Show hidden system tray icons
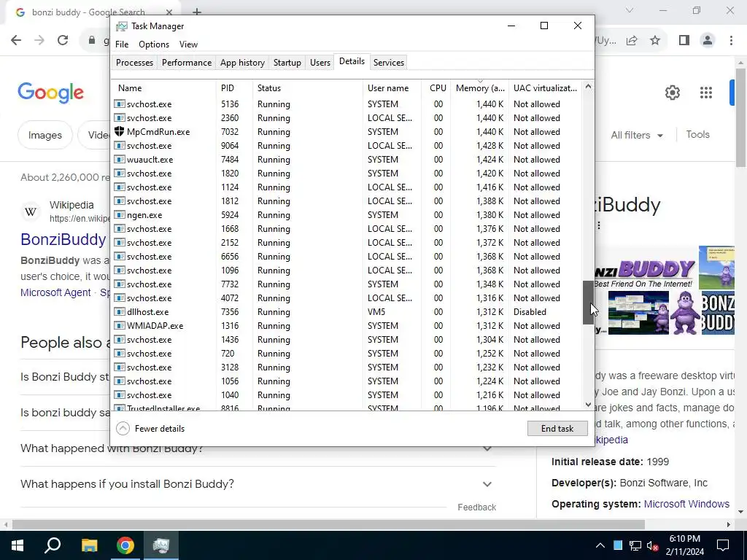The width and height of the screenshot is (747, 560). point(600,545)
